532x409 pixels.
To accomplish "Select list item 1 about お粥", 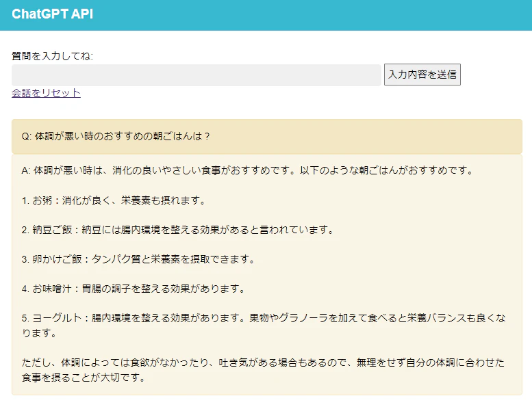I will point(114,200).
